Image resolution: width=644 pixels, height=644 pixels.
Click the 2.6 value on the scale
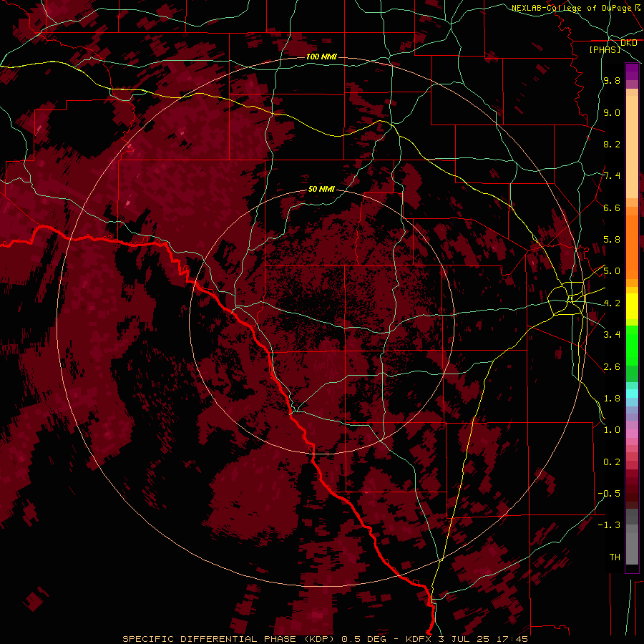point(612,366)
